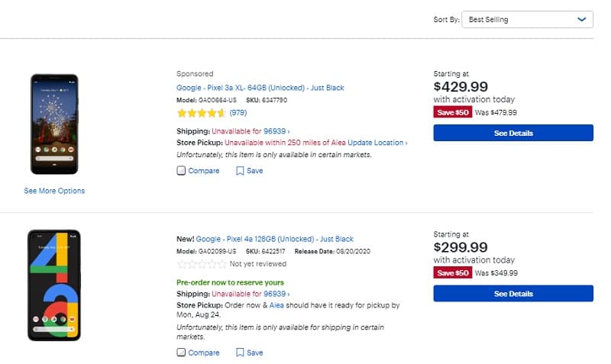Image resolution: width=611 pixels, height=364 pixels.
Task: Open the Google Pixel 4a 128GB product link
Action: click(x=275, y=239)
